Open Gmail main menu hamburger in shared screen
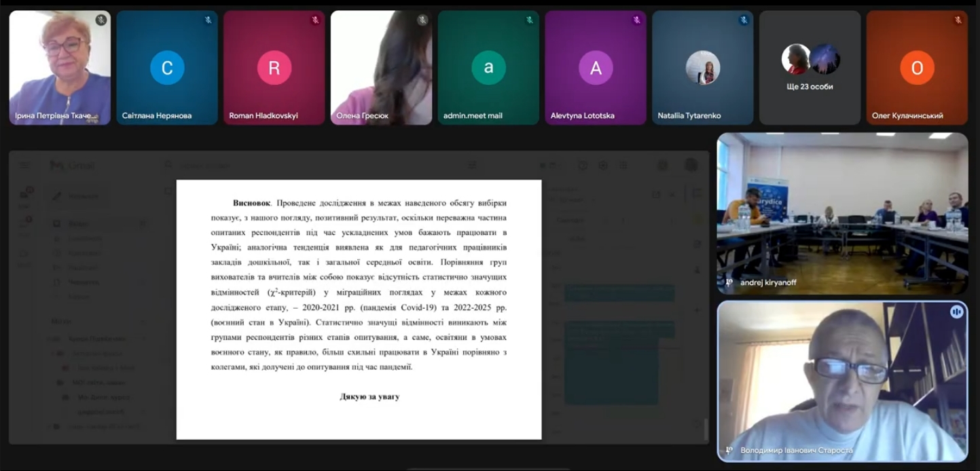 (x=24, y=165)
